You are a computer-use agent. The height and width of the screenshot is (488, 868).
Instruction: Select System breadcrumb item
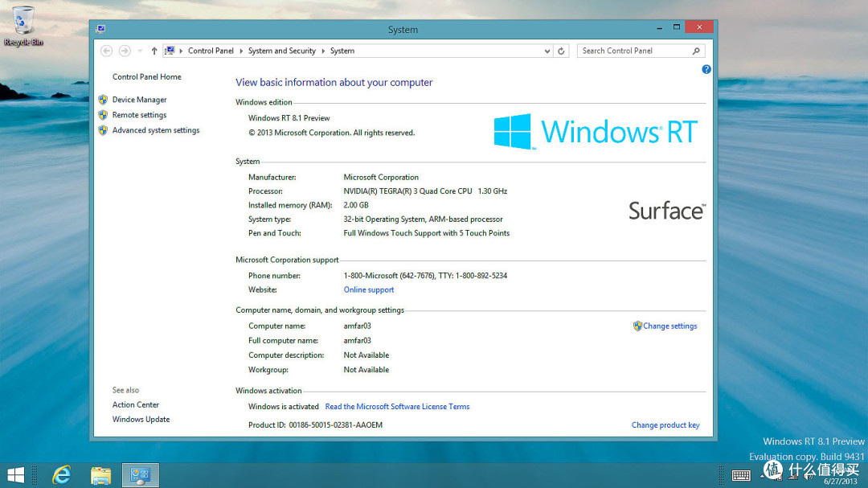pos(342,51)
